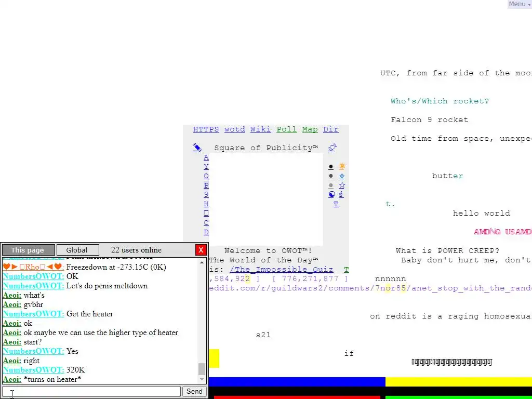Click 'Who's/Which rocket?' text
Image resolution: width=532 pixels, height=399 pixels.
click(x=440, y=101)
